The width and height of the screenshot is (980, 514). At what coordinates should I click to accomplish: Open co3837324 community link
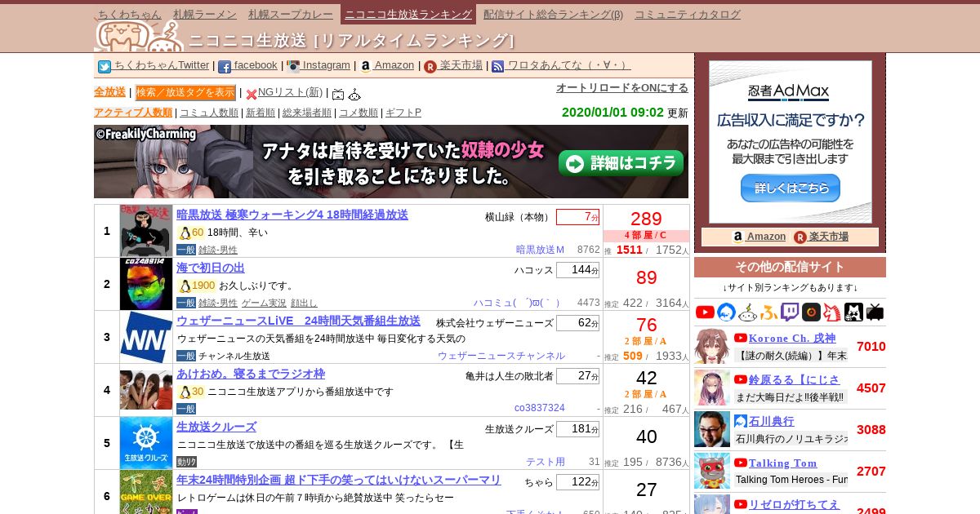click(x=540, y=408)
